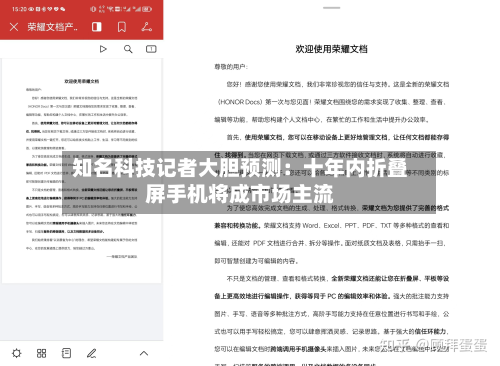
Task: Activate the pen annotation icon
Action: (x=92, y=353)
